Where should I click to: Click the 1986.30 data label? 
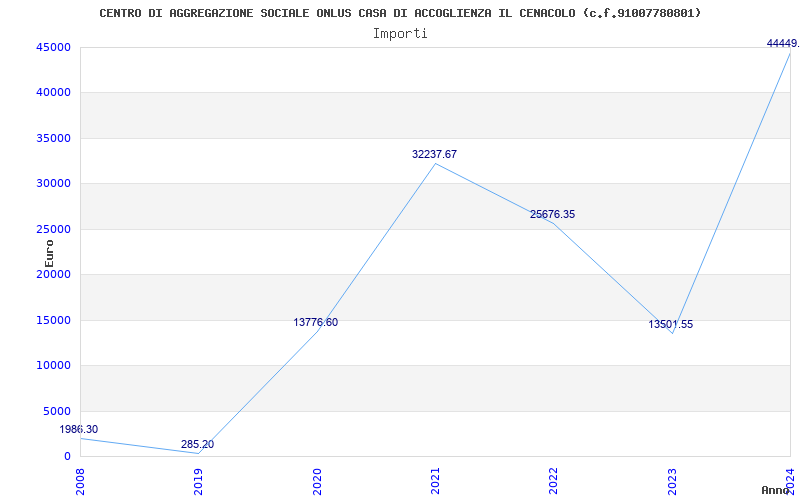(x=79, y=430)
